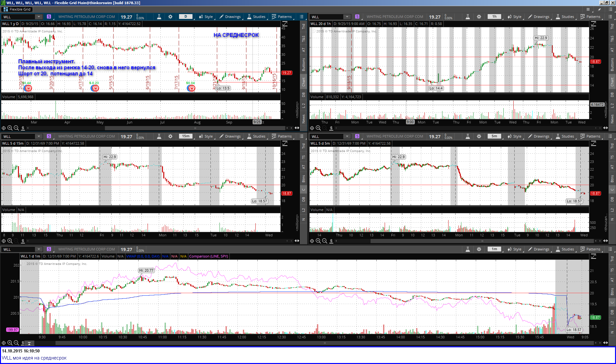Click scroll-to-end arrows icon under 1m chart
This screenshot has width=616, height=364.
(x=605, y=343)
